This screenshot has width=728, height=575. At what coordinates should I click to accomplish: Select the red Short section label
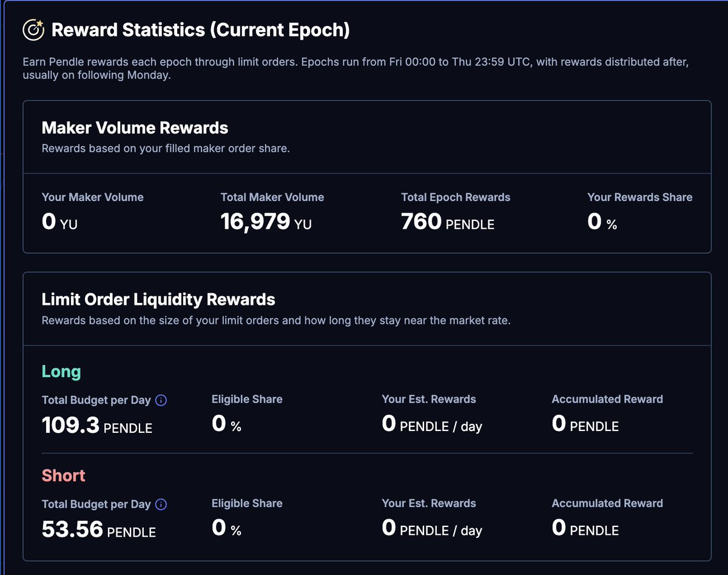(64, 475)
